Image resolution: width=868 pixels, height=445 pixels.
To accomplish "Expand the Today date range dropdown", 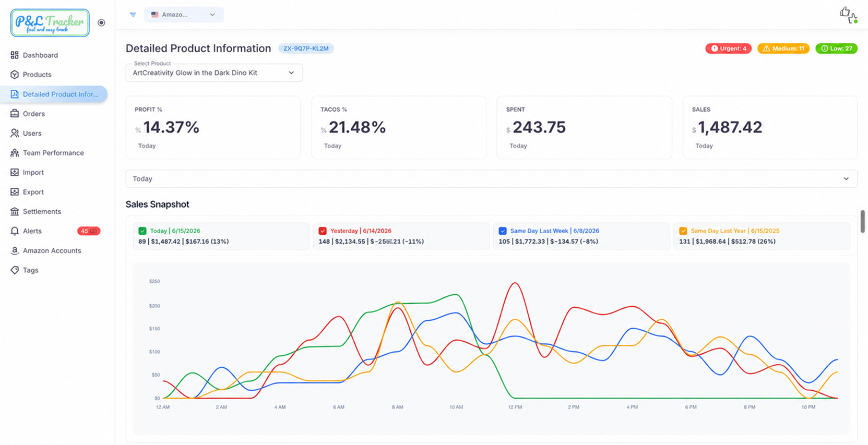I will pyautogui.click(x=491, y=178).
